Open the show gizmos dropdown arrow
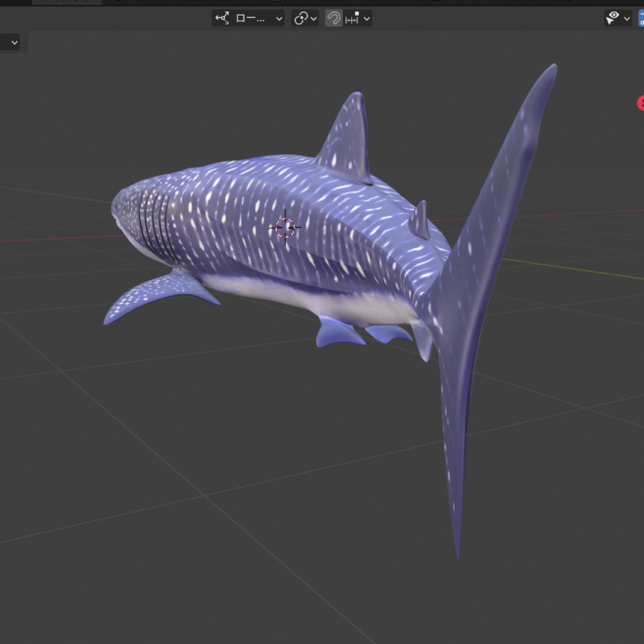The width and height of the screenshot is (644, 644). coord(627,18)
